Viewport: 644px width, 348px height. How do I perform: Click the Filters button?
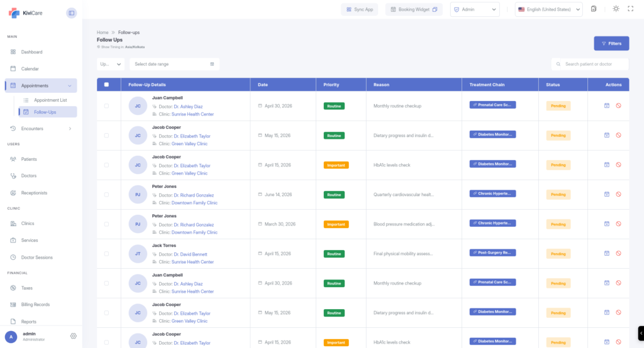click(611, 43)
